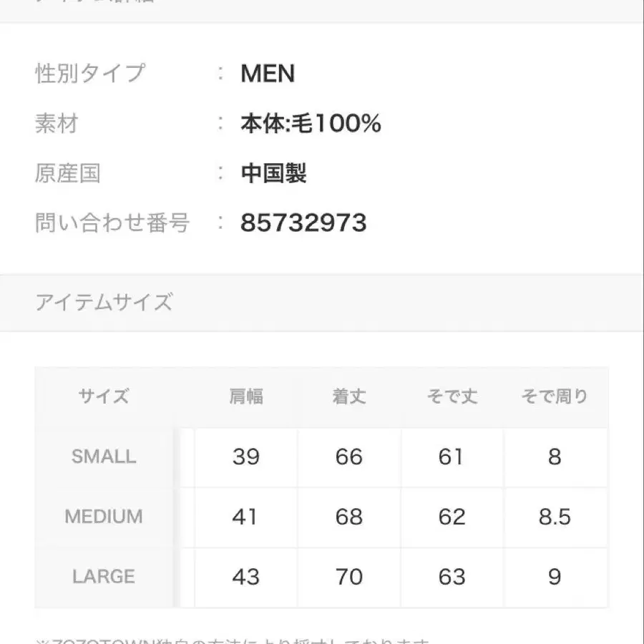Click MEDIUM sleeve circumference cell 8.5
The height and width of the screenshot is (644, 644).
click(x=555, y=517)
